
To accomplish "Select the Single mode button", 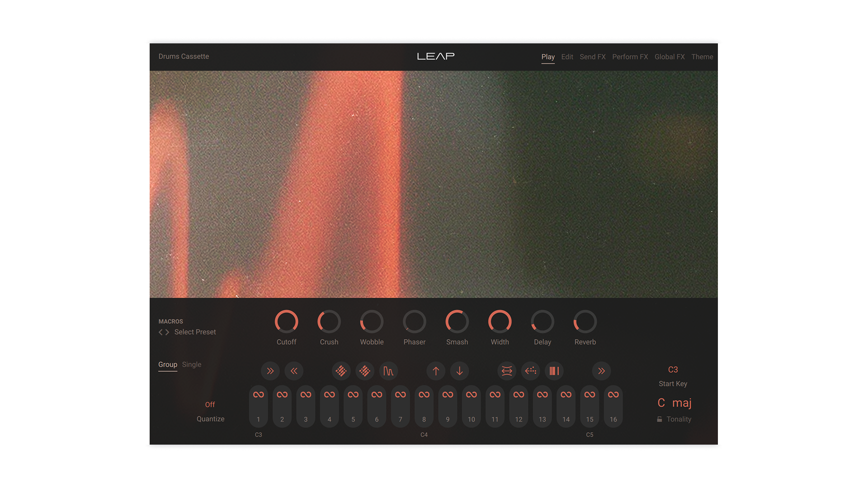I will point(191,364).
